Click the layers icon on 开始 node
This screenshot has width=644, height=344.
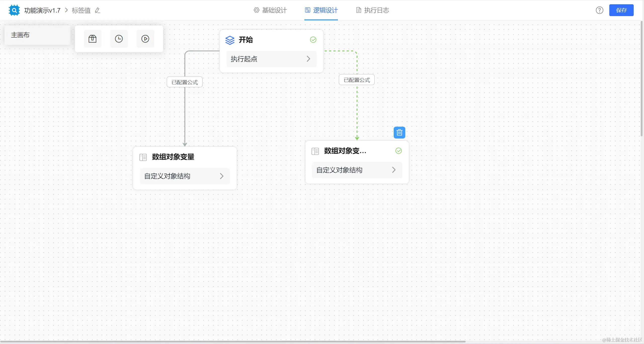coord(230,40)
